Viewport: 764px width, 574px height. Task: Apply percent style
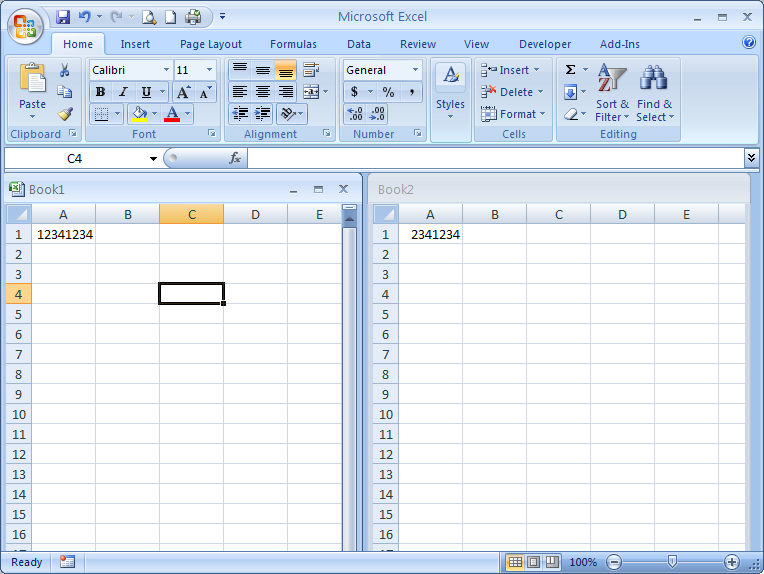tap(388, 92)
